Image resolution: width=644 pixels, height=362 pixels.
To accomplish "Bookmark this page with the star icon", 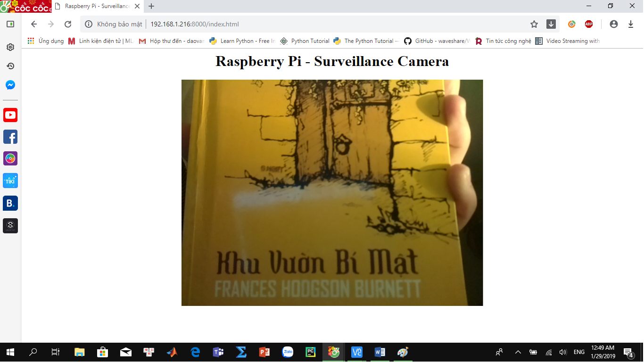I will [534, 24].
